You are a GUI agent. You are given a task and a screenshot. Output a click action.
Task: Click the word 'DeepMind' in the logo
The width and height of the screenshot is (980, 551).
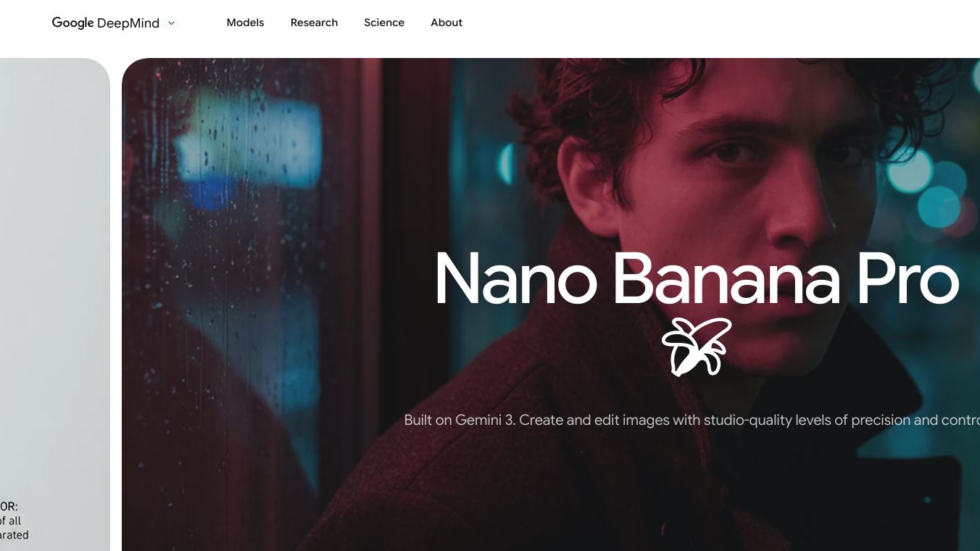point(128,23)
